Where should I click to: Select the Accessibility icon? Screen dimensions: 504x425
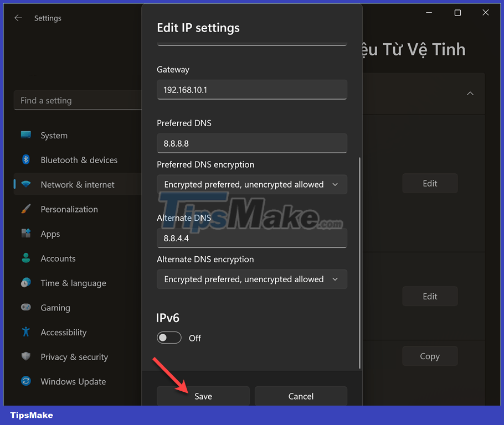(x=25, y=332)
